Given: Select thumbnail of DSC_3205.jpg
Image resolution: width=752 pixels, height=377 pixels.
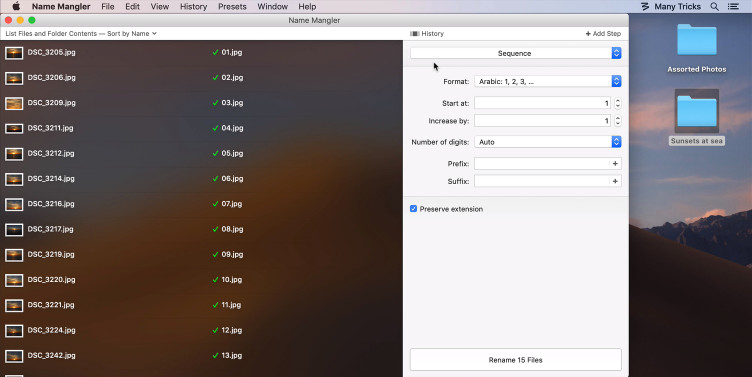Looking at the screenshot, I should pos(14,53).
